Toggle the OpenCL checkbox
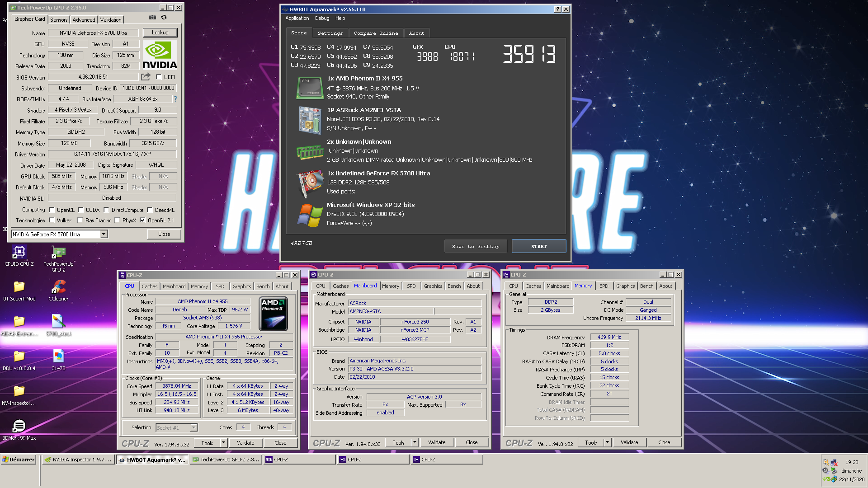 [x=52, y=210]
